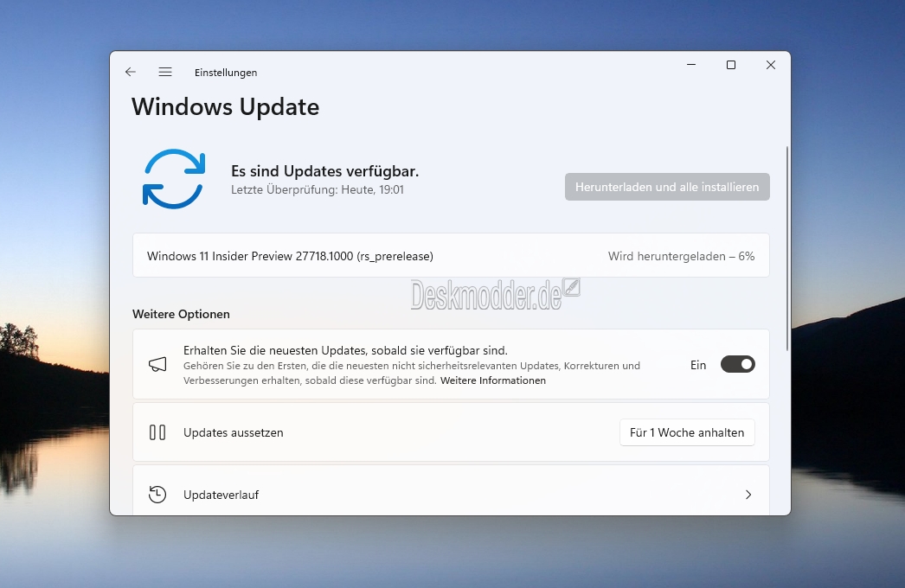Minimize the Einstellungen window
This screenshot has width=905, height=588.
coord(691,65)
